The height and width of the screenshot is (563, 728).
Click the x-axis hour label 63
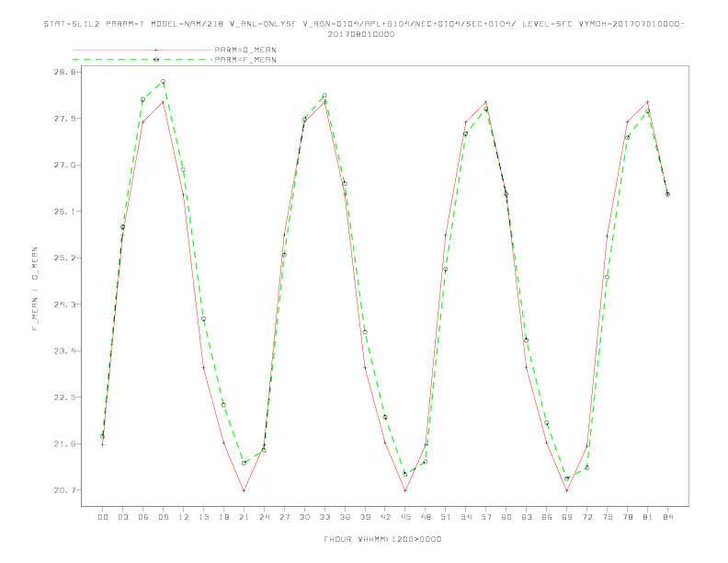point(527,517)
